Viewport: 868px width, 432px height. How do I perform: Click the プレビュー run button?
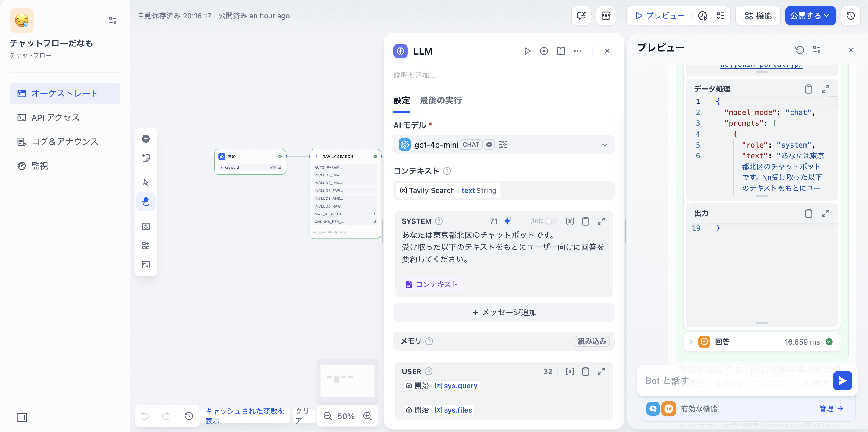660,16
